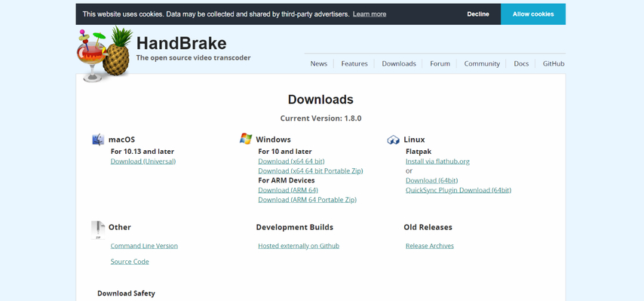Decline cookies in the banner

pos(477,14)
